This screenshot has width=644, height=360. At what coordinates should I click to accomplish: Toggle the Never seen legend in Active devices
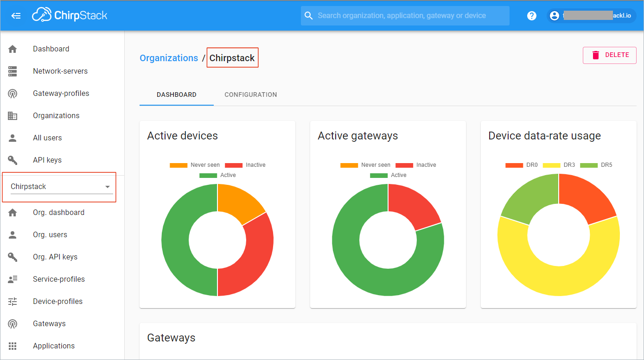(195, 165)
